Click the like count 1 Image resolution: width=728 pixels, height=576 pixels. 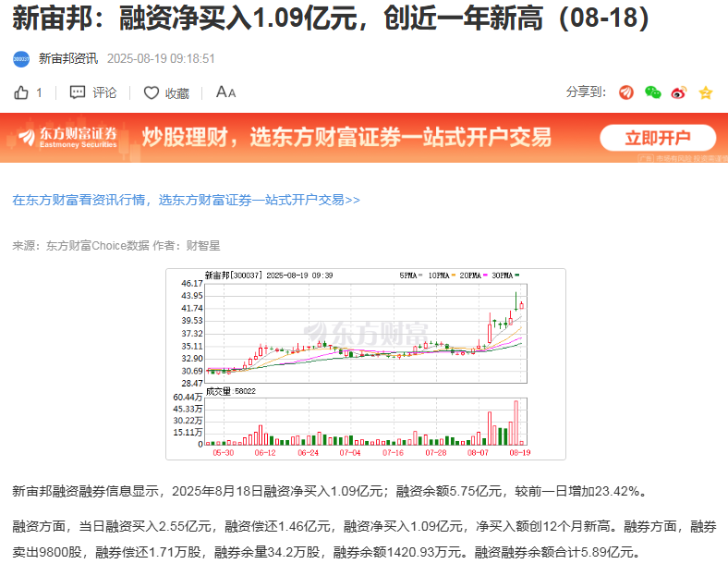pyautogui.click(x=39, y=92)
